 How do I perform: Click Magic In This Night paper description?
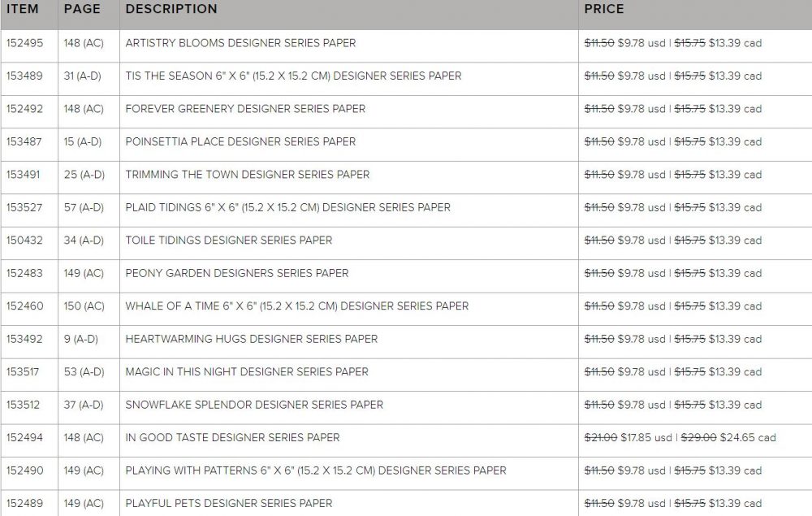click(247, 372)
